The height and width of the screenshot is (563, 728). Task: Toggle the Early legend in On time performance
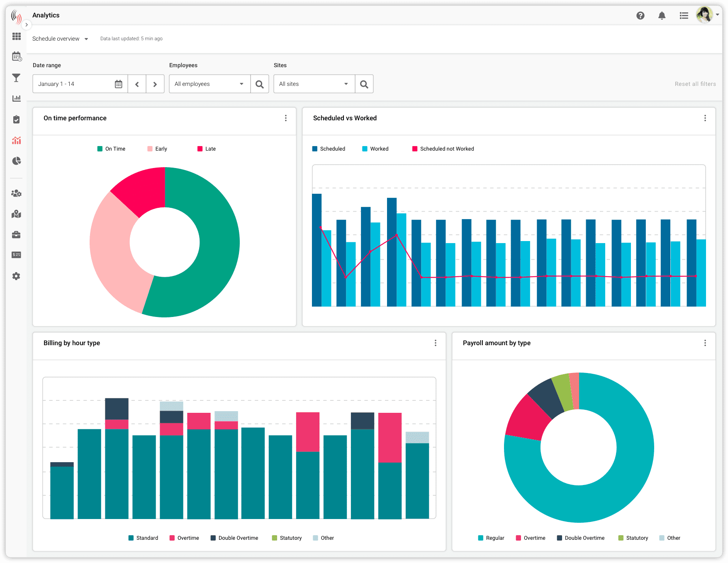tap(158, 149)
